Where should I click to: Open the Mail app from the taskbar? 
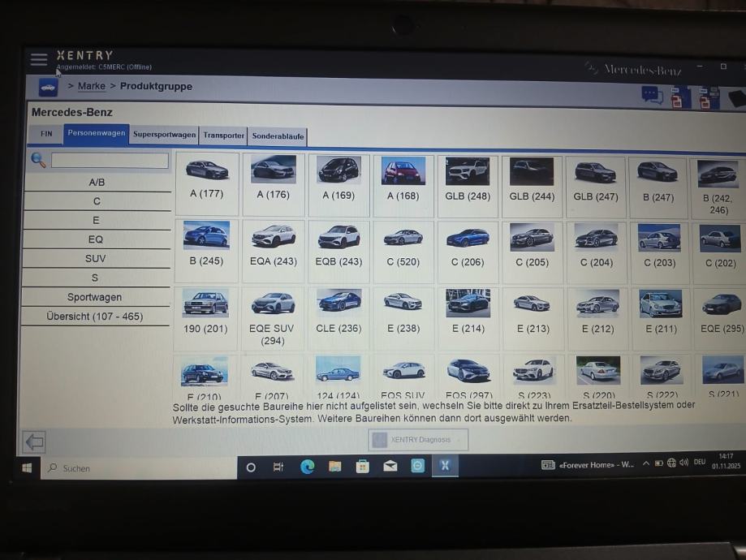pyautogui.click(x=390, y=466)
